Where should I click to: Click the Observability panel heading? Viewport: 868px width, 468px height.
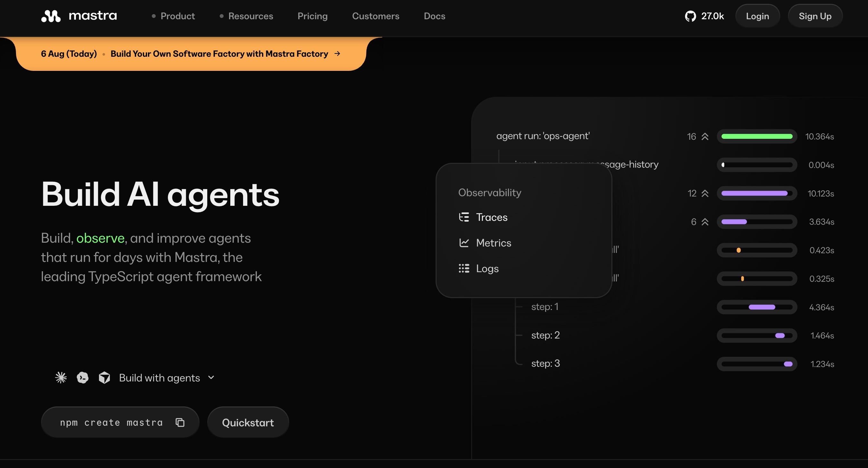(490, 193)
